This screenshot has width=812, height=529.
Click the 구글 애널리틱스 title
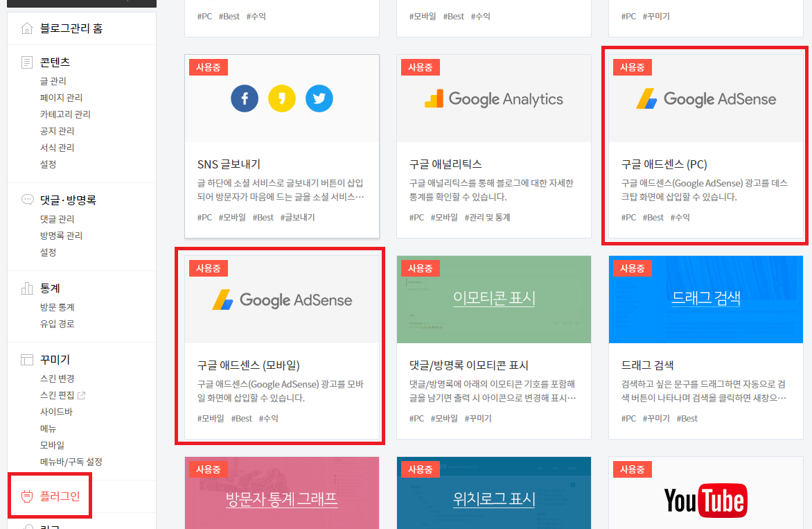pos(445,164)
